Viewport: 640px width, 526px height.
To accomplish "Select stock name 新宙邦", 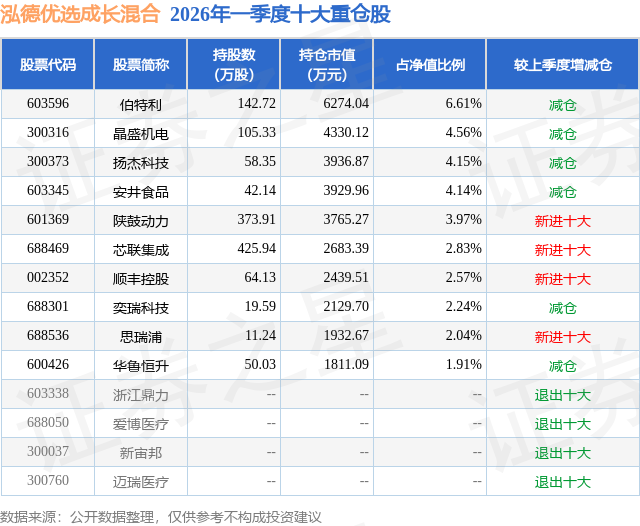I will (x=141, y=453).
